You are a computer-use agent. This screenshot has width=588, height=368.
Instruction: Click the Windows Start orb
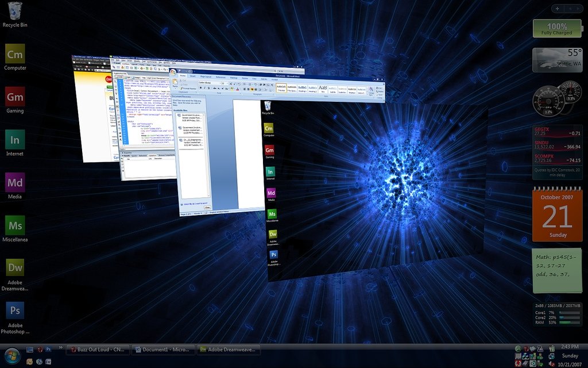tap(13, 356)
